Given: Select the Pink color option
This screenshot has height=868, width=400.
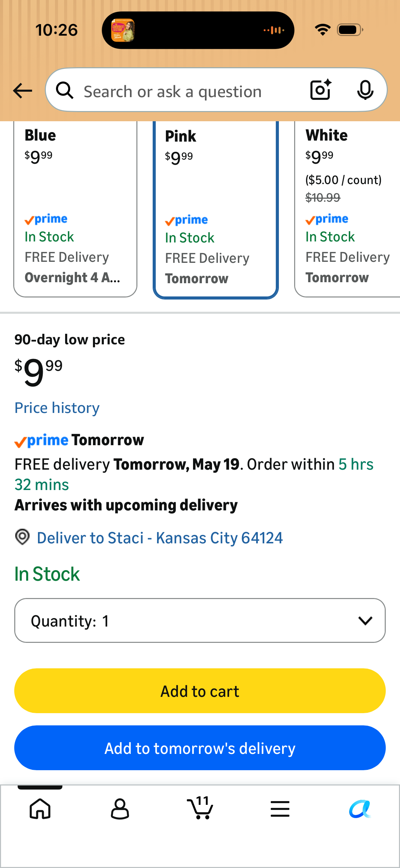Looking at the screenshot, I should 216,210.
